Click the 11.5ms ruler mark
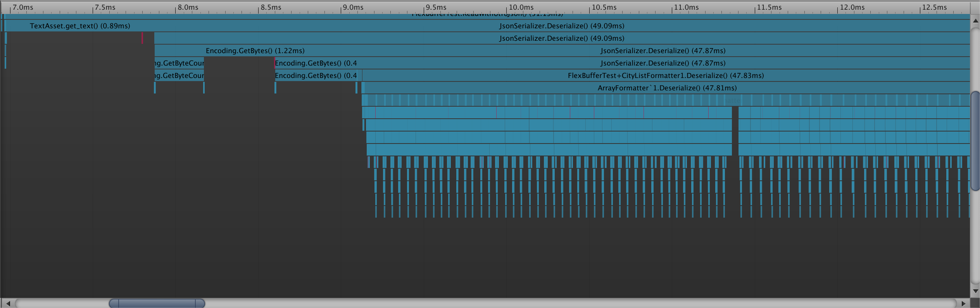 point(769,7)
